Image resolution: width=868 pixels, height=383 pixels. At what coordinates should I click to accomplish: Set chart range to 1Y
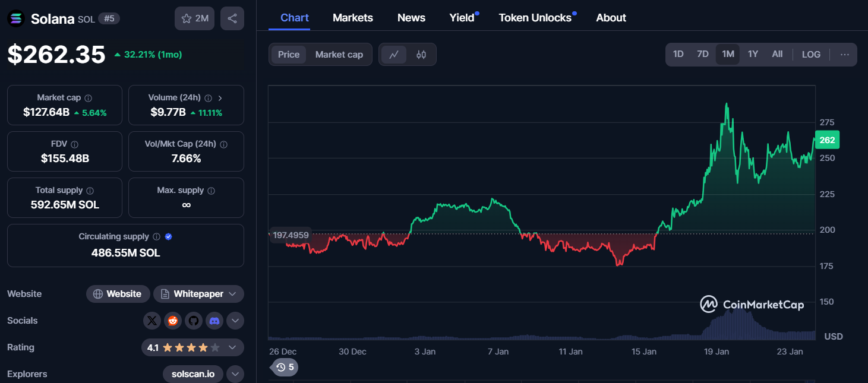(753, 55)
